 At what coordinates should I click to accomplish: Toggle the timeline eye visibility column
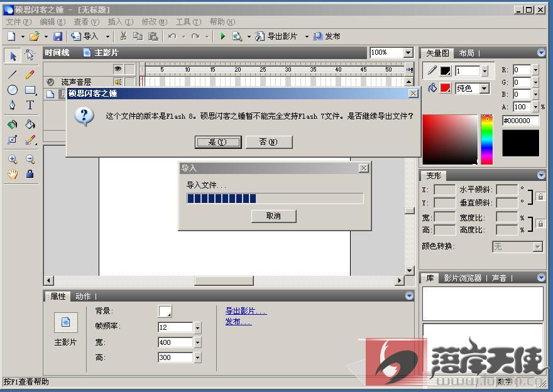(118, 68)
